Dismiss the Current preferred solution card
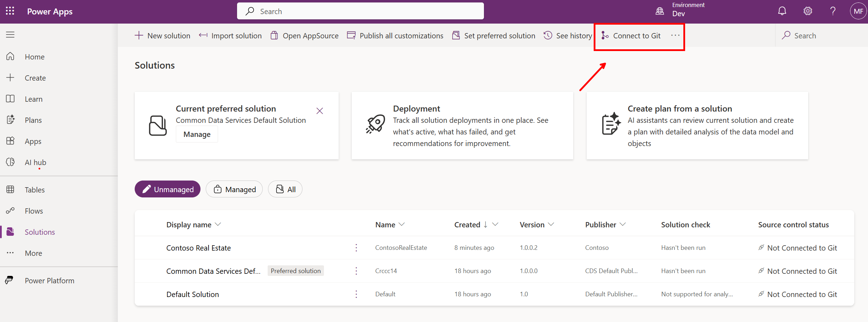The image size is (868, 322). click(320, 111)
